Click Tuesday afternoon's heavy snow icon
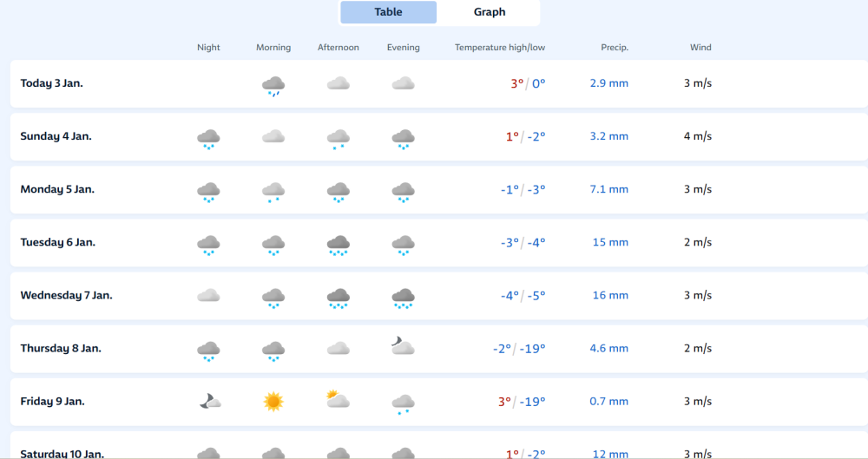This screenshot has width=868, height=459. click(338, 245)
